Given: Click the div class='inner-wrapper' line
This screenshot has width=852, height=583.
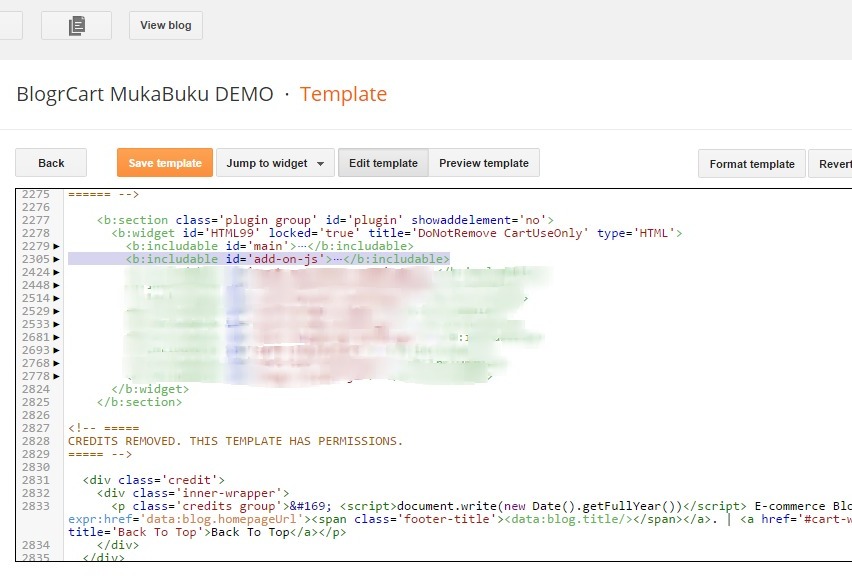Looking at the screenshot, I should pyautogui.click(x=193, y=493).
